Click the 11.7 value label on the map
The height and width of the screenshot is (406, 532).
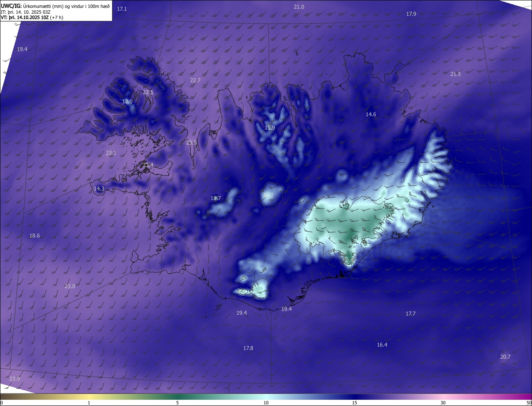point(216,198)
